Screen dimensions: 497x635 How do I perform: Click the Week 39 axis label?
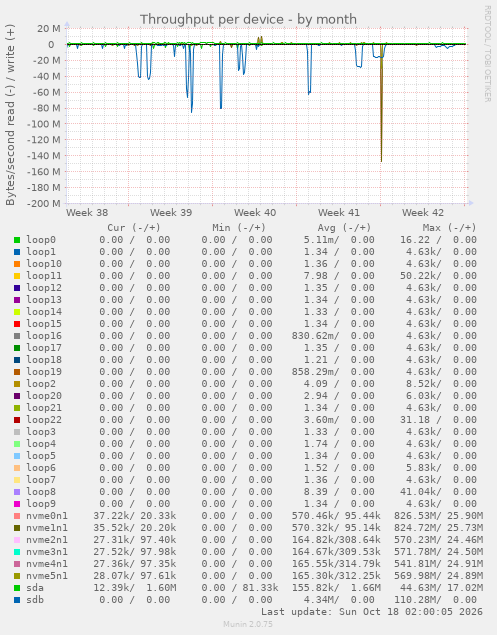click(171, 213)
